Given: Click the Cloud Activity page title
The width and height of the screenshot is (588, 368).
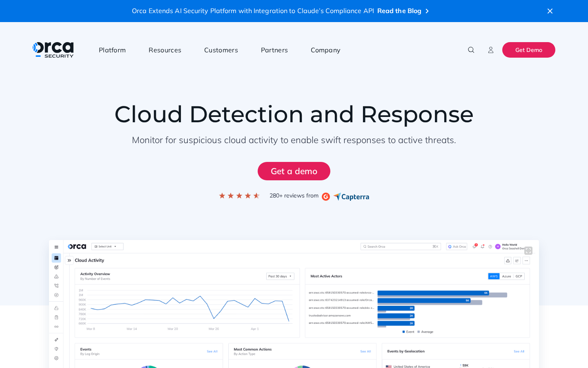Looking at the screenshot, I should pyautogui.click(x=89, y=260).
